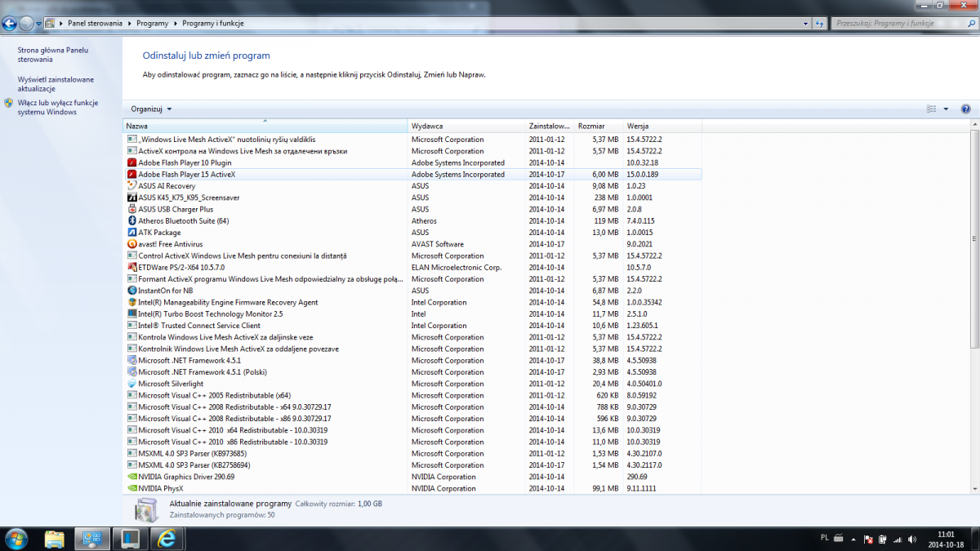
Task: Click the InstantOn for NB icon
Action: (x=131, y=291)
